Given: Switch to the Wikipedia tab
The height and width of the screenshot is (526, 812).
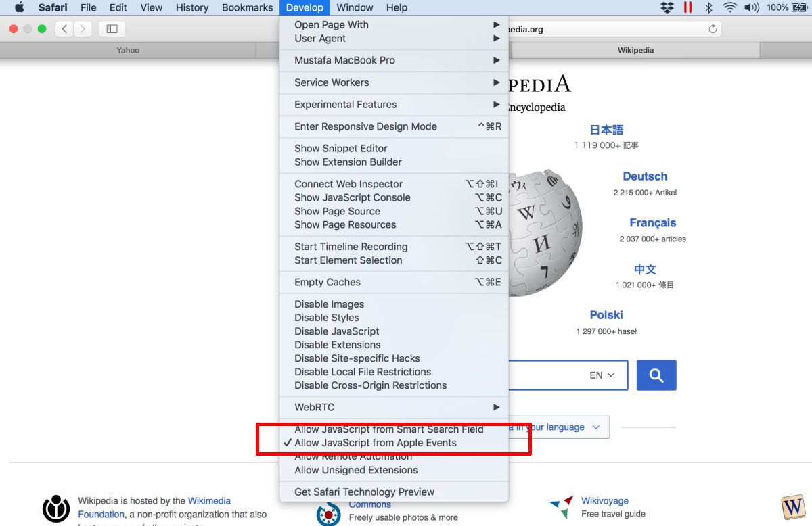Looking at the screenshot, I should (635, 51).
